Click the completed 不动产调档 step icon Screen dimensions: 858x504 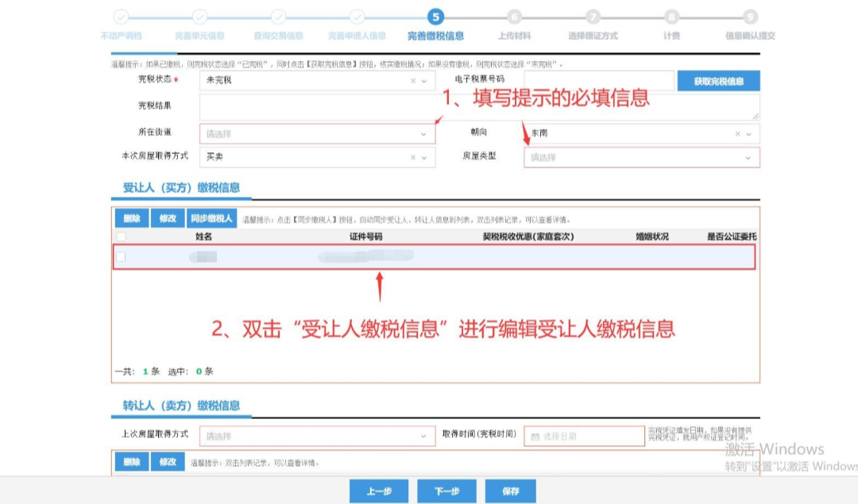pos(121,16)
